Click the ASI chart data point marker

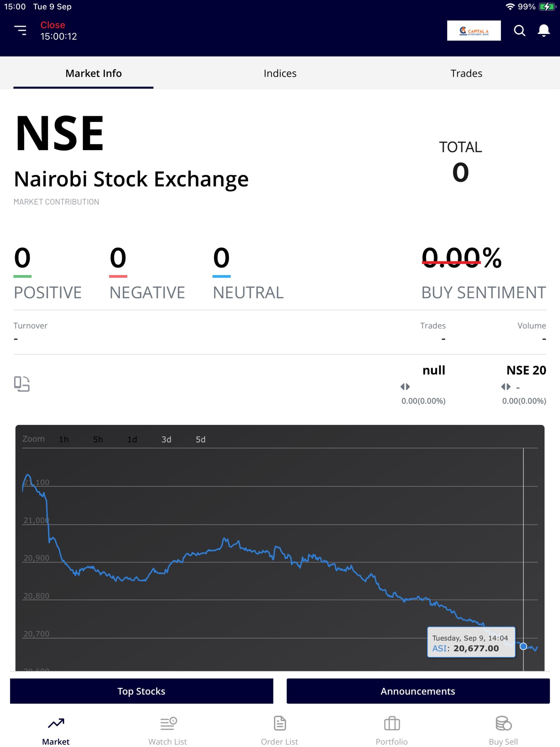coord(523,646)
